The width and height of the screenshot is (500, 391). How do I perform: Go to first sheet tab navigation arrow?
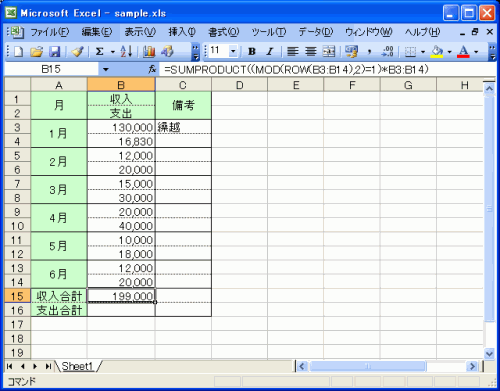click(10, 366)
